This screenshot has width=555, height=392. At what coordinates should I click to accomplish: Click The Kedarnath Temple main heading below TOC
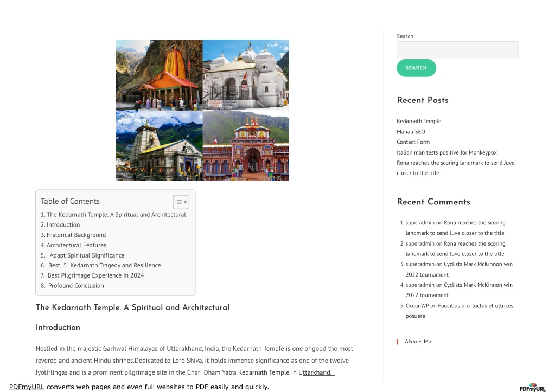tap(132, 307)
